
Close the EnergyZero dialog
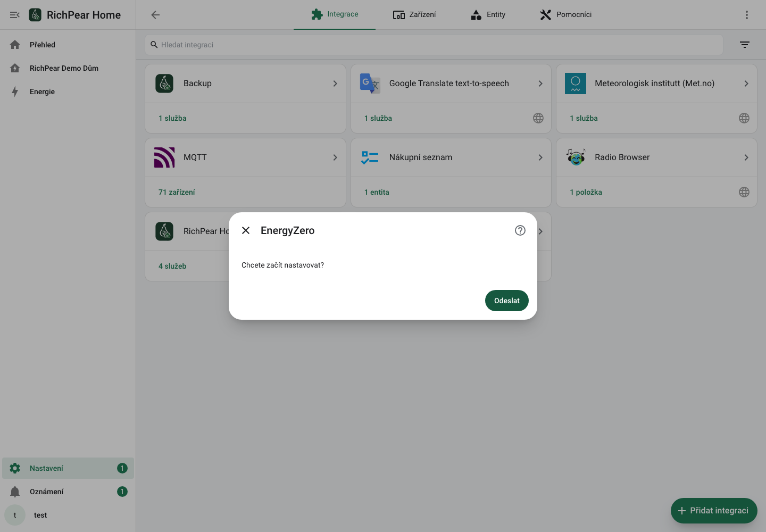tap(246, 230)
